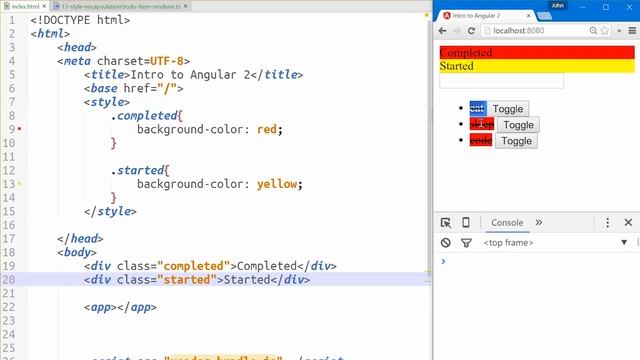This screenshot has width=640, height=360.
Task: Close the todo-item-renderer.ts tab
Action: (186, 6)
